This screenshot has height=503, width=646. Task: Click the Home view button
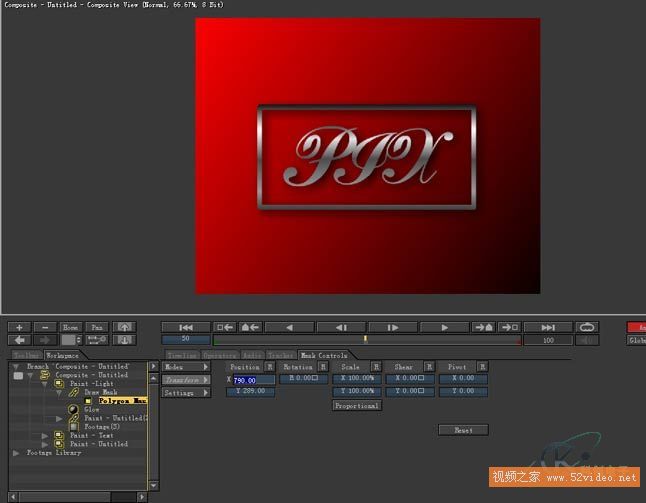(x=70, y=327)
